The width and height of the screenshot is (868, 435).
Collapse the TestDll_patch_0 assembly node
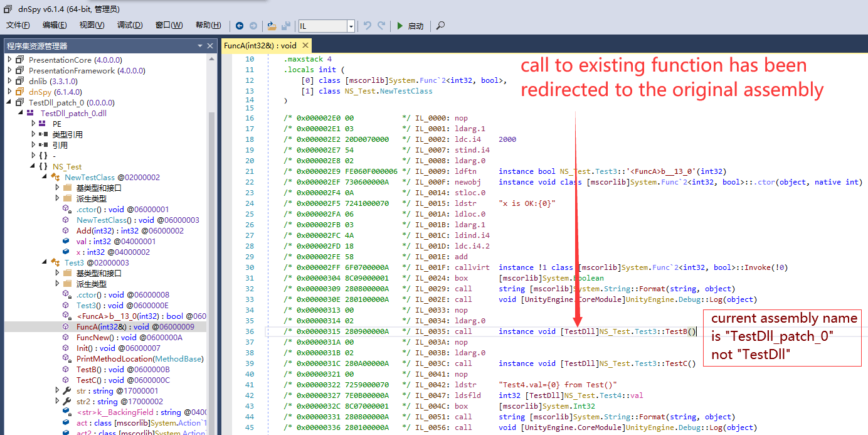point(9,102)
